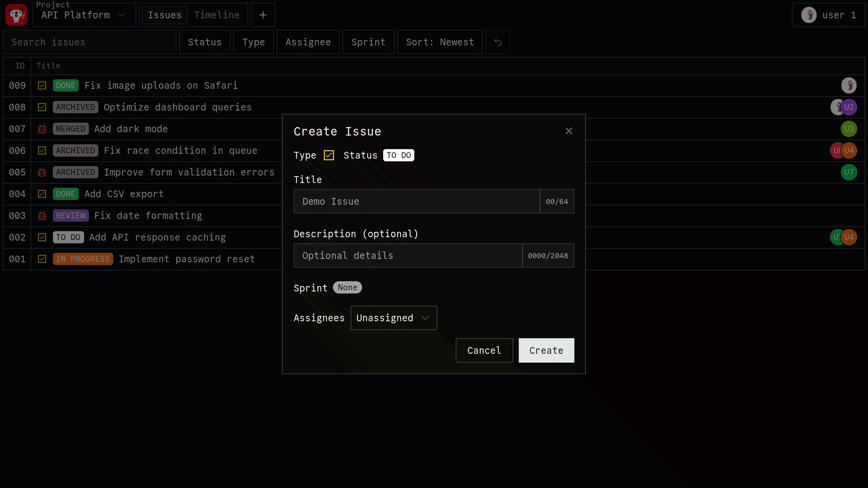Toggle the Type task icon in dialog
Image resolution: width=868 pixels, height=488 pixels.
329,155
